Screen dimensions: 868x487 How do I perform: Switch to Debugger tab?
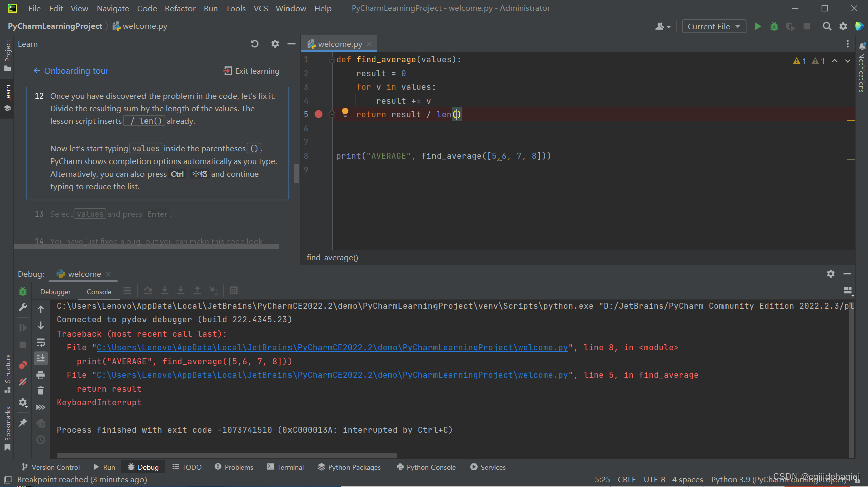coord(56,292)
